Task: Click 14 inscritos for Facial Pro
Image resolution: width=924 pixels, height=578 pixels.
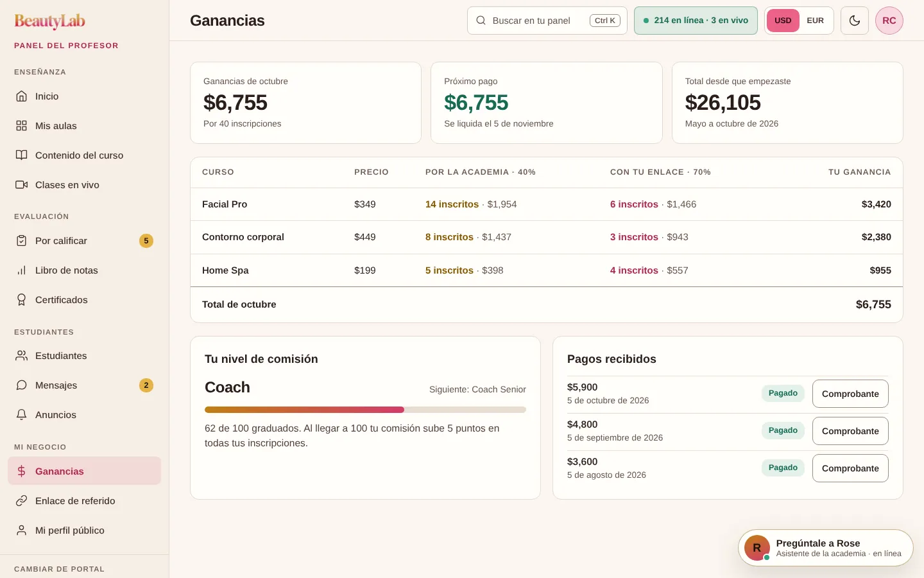Action: [452, 204]
